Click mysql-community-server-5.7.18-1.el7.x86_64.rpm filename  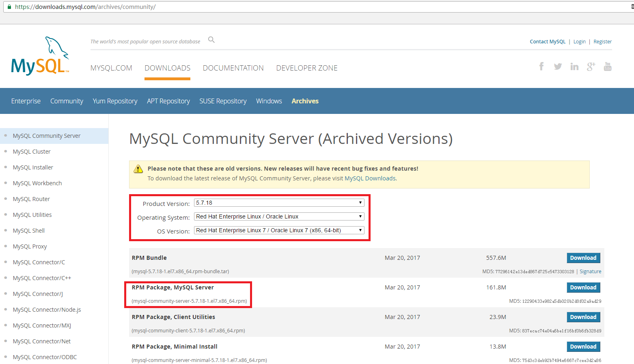(189, 301)
